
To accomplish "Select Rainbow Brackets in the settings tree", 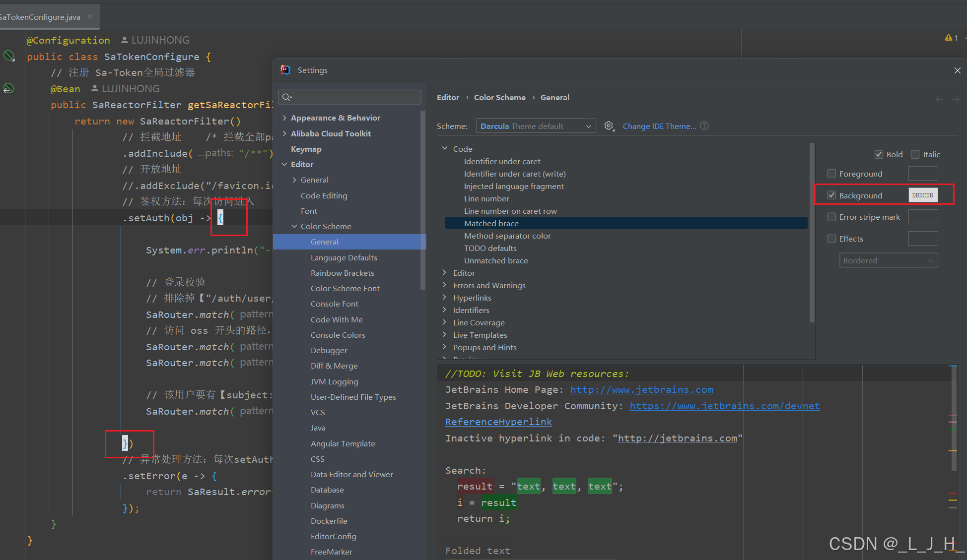I will pos(342,273).
